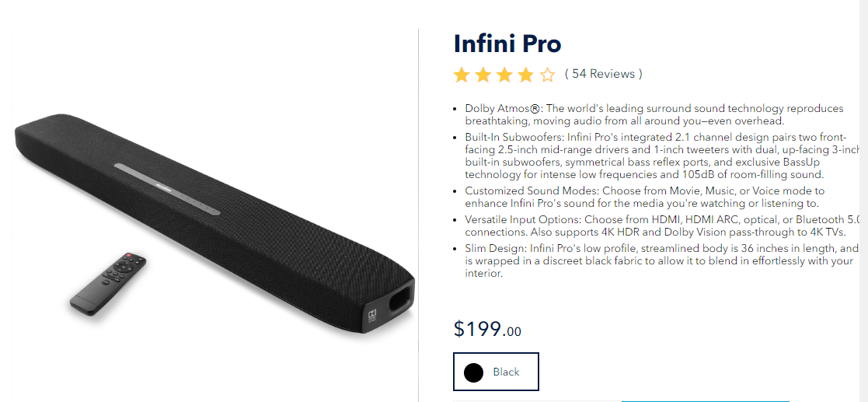
Task: Click the $199.00 price
Action: pyautogui.click(x=487, y=329)
